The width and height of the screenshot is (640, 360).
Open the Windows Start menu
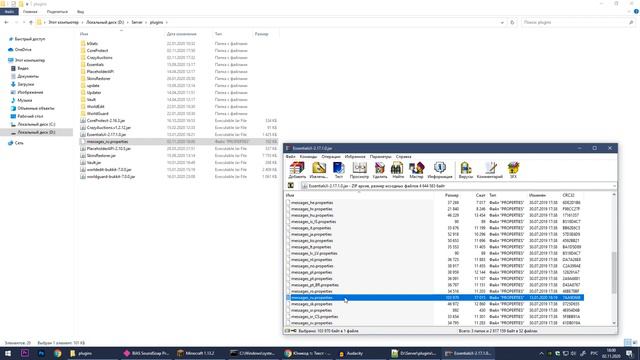(x=8, y=353)
